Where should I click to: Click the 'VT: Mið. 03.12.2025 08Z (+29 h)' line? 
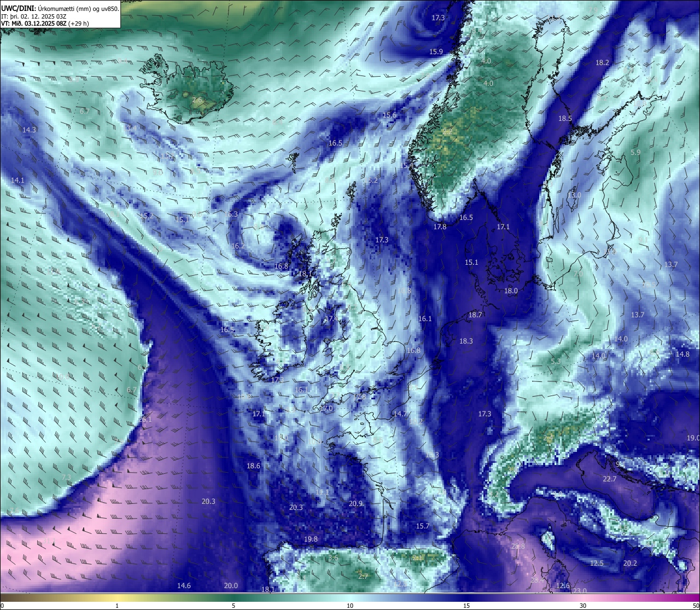45,24
